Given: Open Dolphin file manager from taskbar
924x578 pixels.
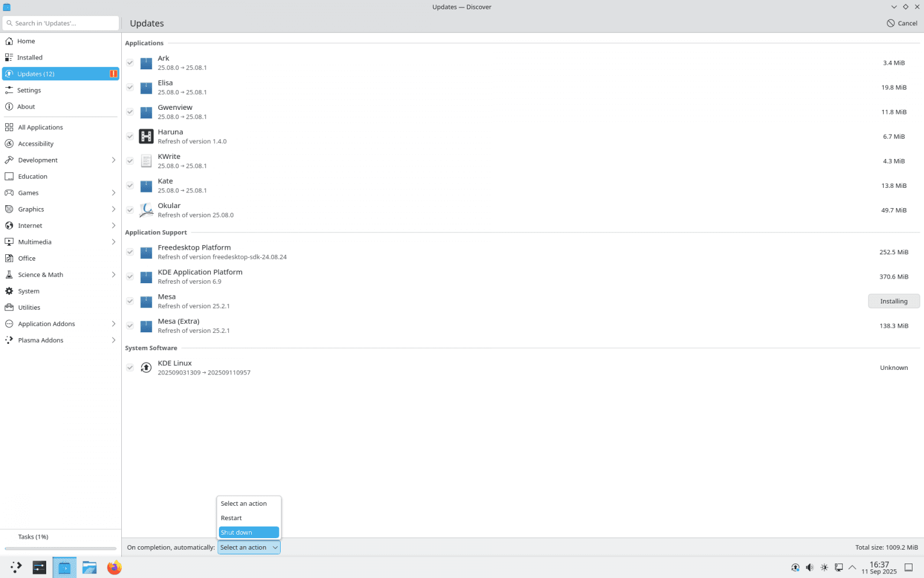Looking at the screenshot, I should 90,568.
